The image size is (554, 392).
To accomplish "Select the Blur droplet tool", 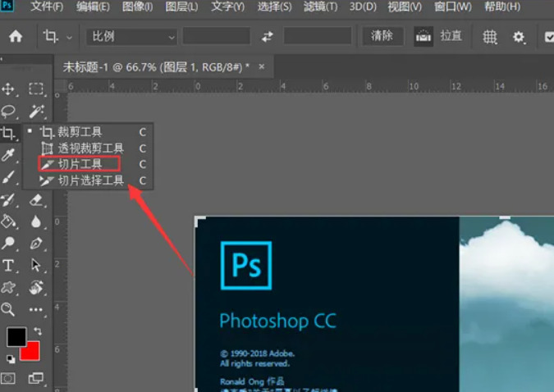I will click(x=35, y=221).
